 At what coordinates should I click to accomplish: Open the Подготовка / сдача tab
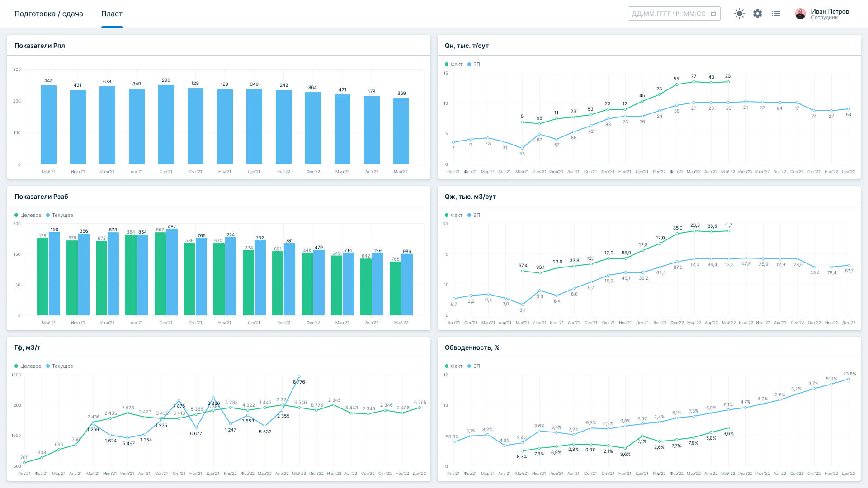[x=49, y=14]
